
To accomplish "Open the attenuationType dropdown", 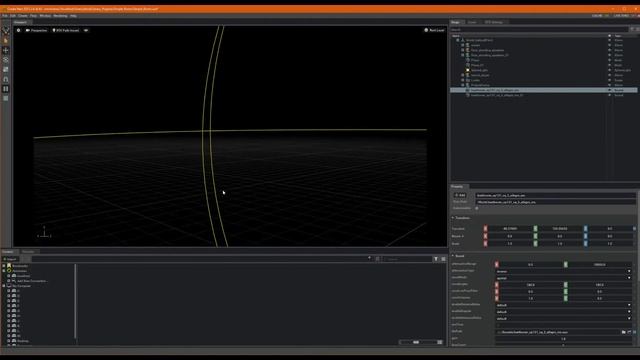I will coord(563,271).
